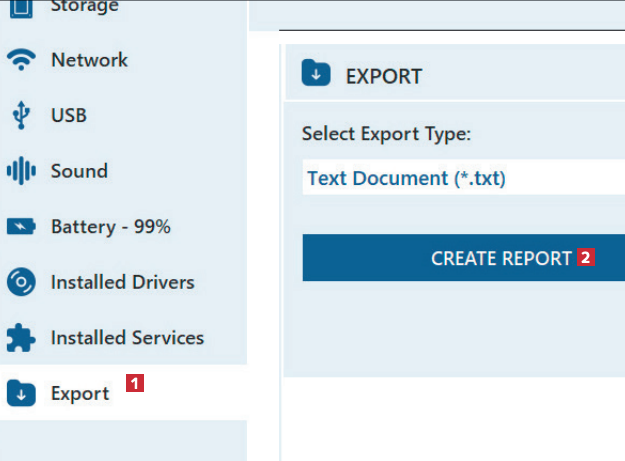Click the Network Wi-Fi icon
Viewport: 625px width, 461px height.
(21, 61)
